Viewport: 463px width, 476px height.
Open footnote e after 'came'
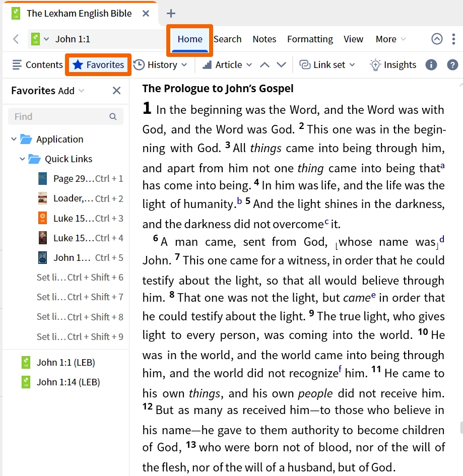coord(373,295)
